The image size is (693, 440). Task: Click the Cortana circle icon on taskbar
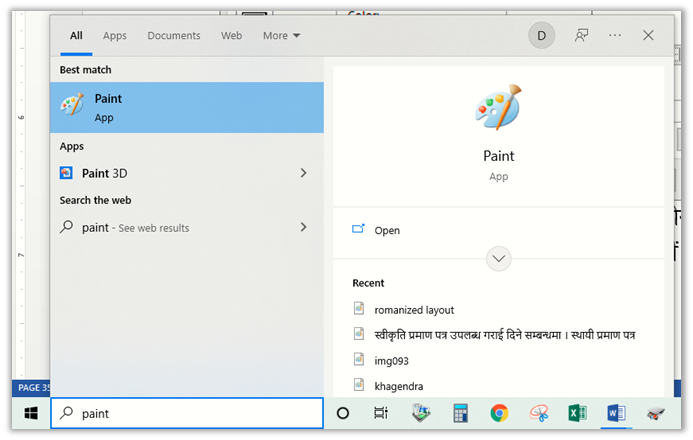coord(343,413)
